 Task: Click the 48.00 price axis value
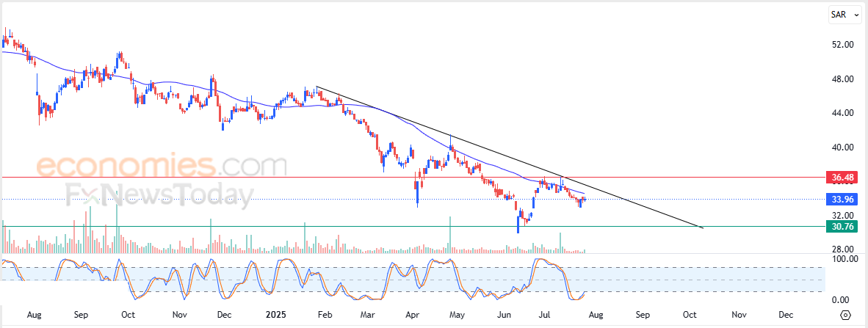[x=844, y=79]
